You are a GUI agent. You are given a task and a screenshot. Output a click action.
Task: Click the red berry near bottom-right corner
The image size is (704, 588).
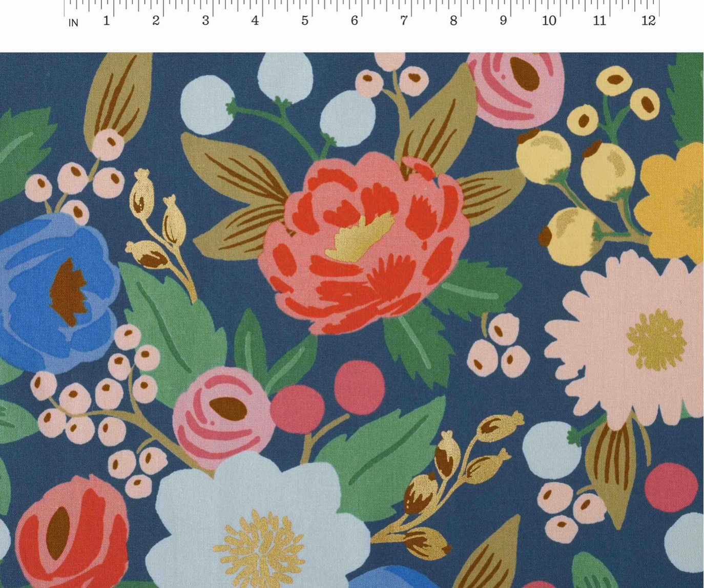[x=671, y=487]
